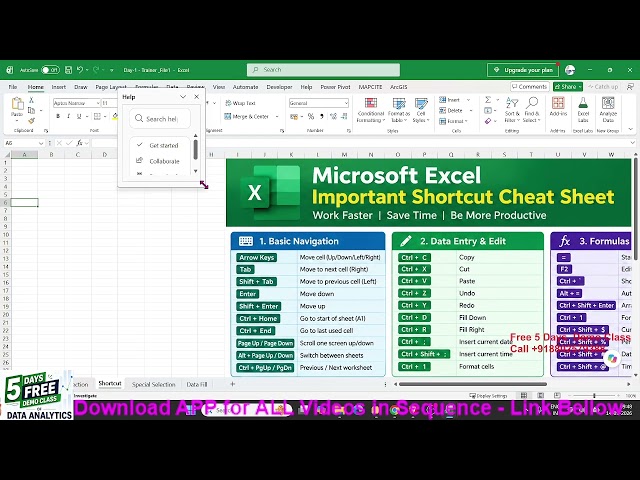Screen dimensions: 640x480
Task: Open the Name Box dropdown
Action: (41, 143)
